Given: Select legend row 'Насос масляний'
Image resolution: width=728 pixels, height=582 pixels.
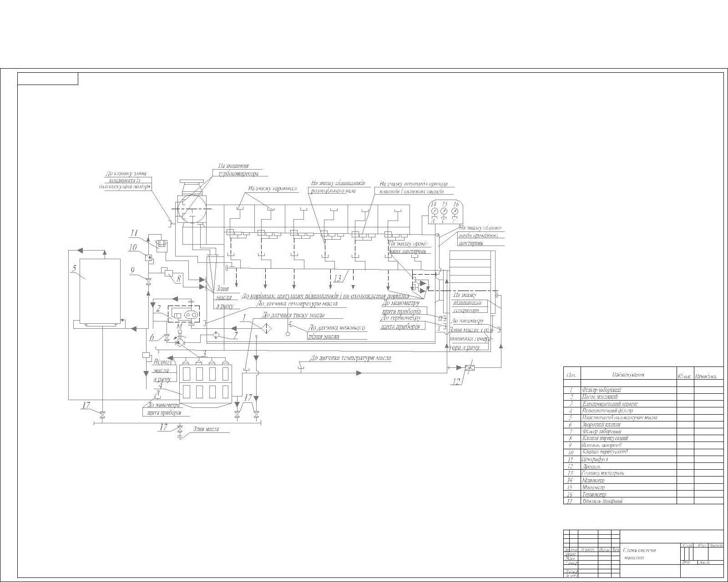Looking at the screenshot, I should click(x=643, y=396).
